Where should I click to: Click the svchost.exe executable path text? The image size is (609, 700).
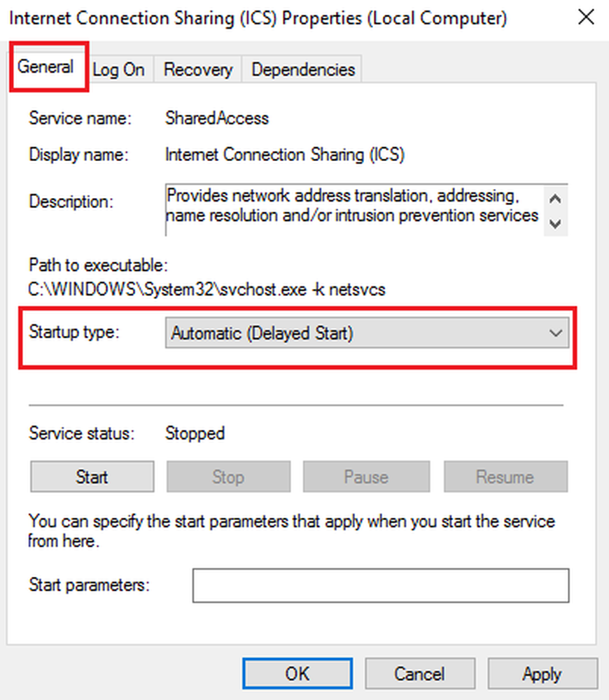206,289
